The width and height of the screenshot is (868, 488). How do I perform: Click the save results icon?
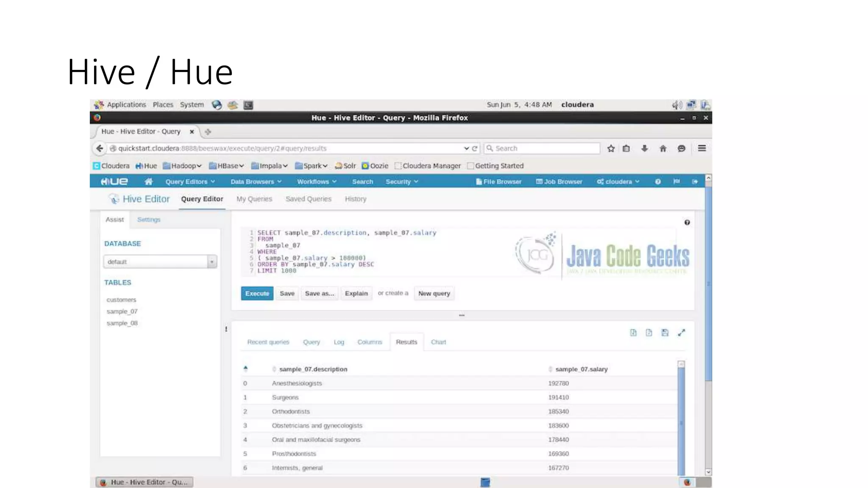(x=665, y=333)
